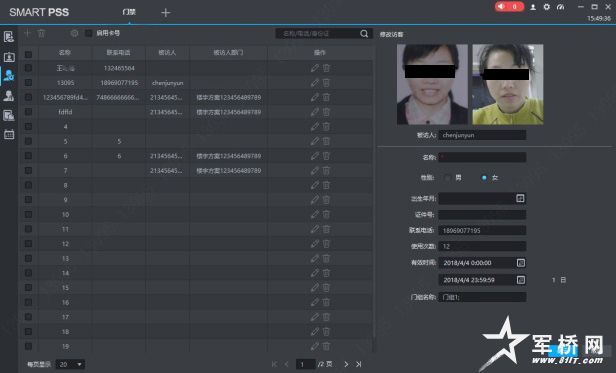Open the per-page display dropdown showing 20

(x=70, y=364)
